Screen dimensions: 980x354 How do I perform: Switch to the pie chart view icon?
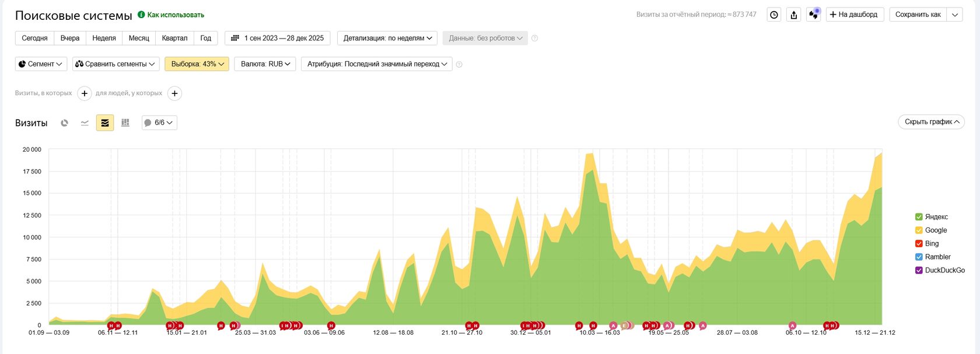click(x=65, y=123)
